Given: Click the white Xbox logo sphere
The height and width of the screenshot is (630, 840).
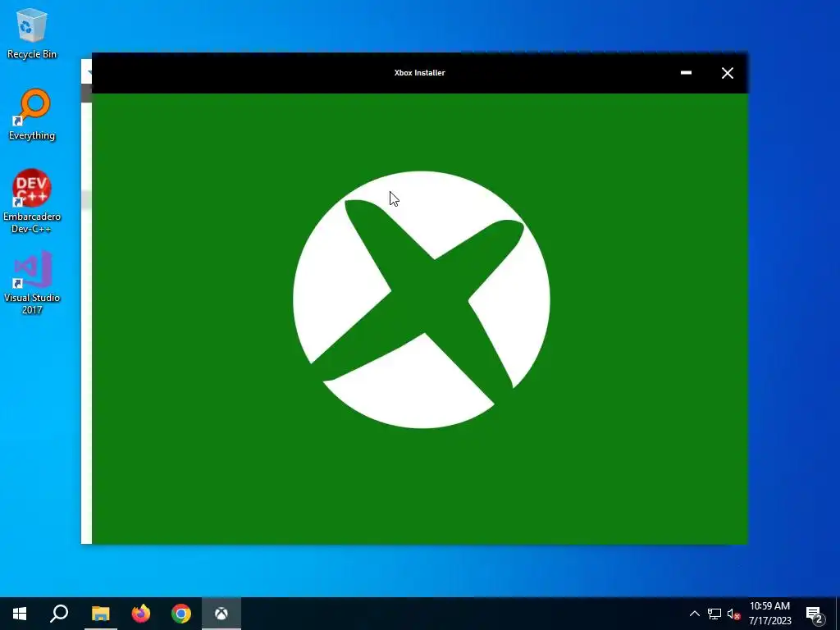Looking at the screenshot, I should click(421, 299).
